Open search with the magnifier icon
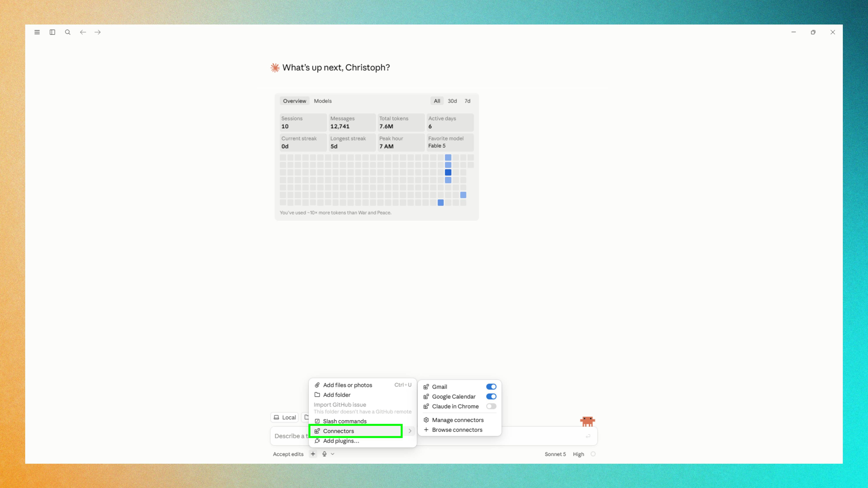 68,32
